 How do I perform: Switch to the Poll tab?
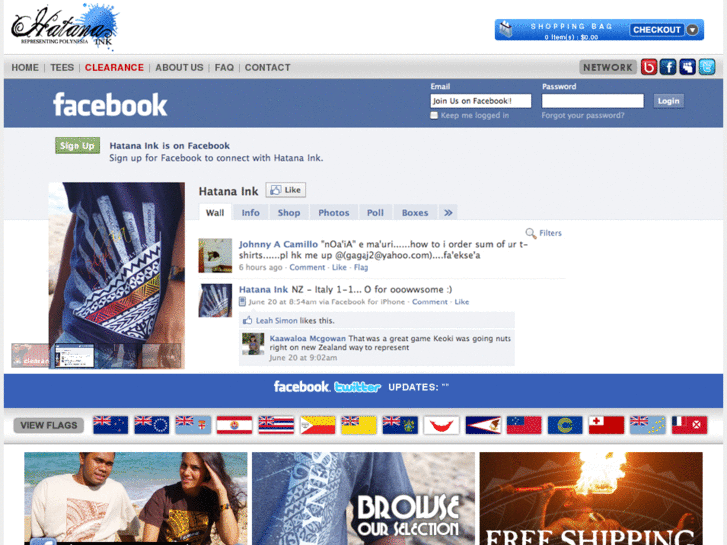tap(375, 212)
